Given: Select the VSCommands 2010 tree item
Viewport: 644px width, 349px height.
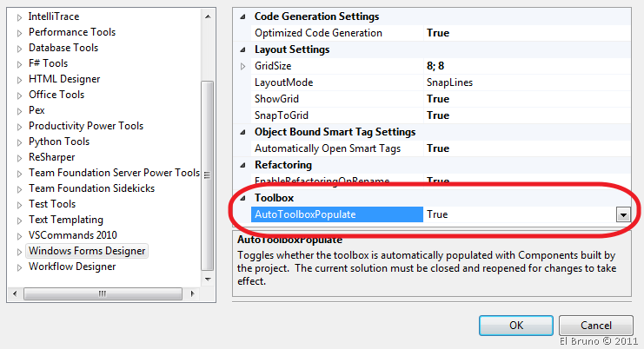Looking at the screenshot, I should point(72,235).
